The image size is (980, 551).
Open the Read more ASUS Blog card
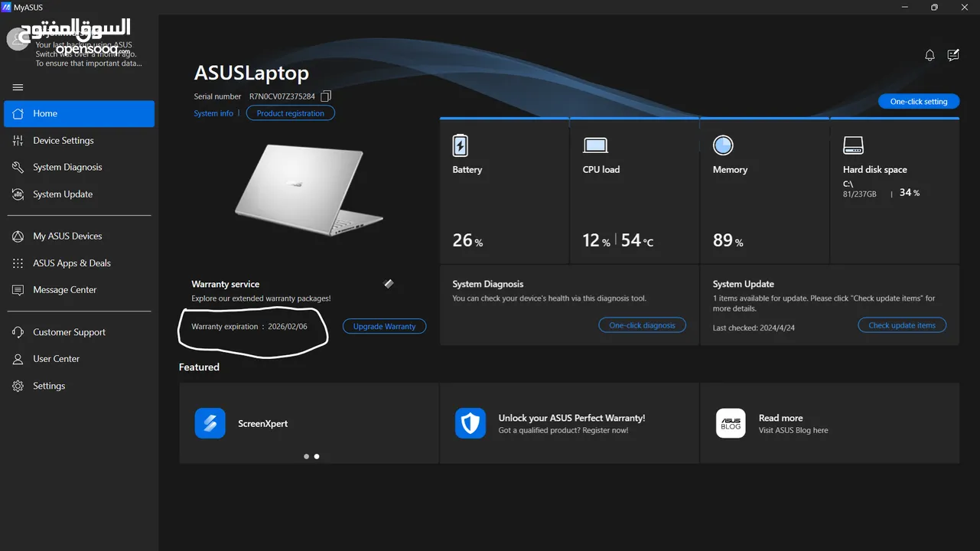tap(829, 423)
